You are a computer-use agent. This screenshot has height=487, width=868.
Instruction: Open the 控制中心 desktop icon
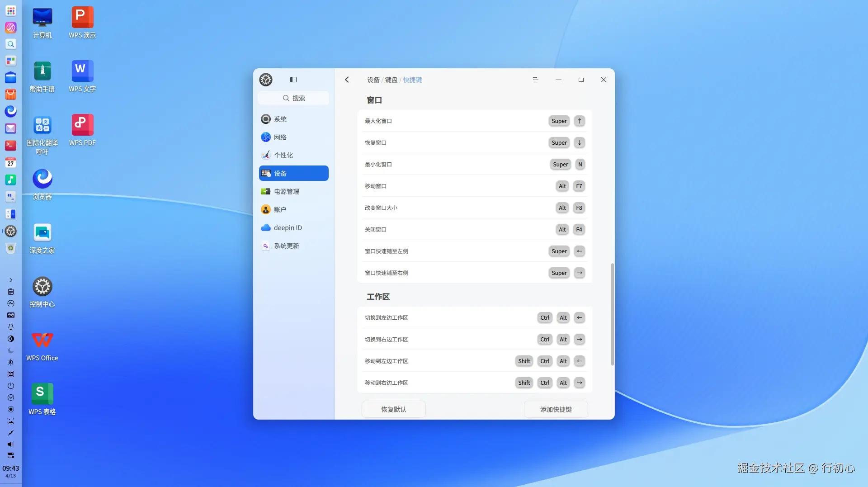tap(42, 292)
